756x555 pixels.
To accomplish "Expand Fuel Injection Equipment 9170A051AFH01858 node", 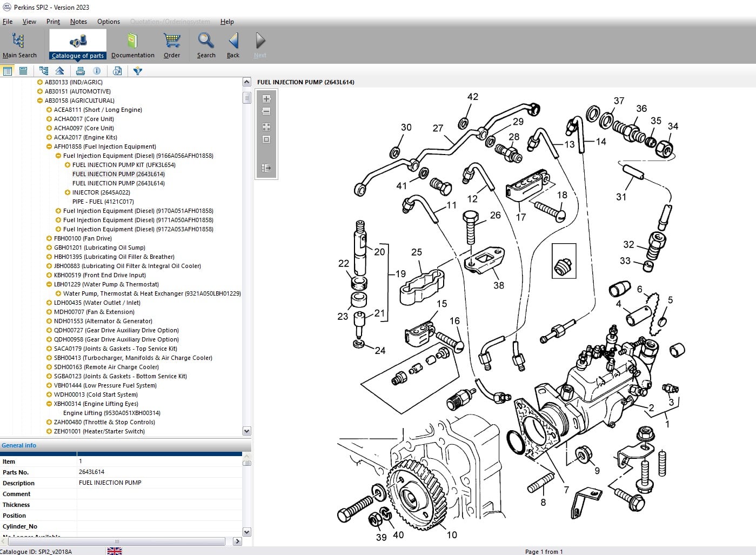I will pyautogui.click(x=58, y=211).
